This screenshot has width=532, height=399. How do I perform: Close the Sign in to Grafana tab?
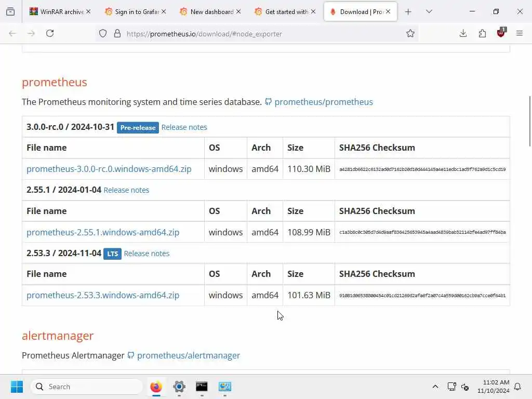pos(164,11)
